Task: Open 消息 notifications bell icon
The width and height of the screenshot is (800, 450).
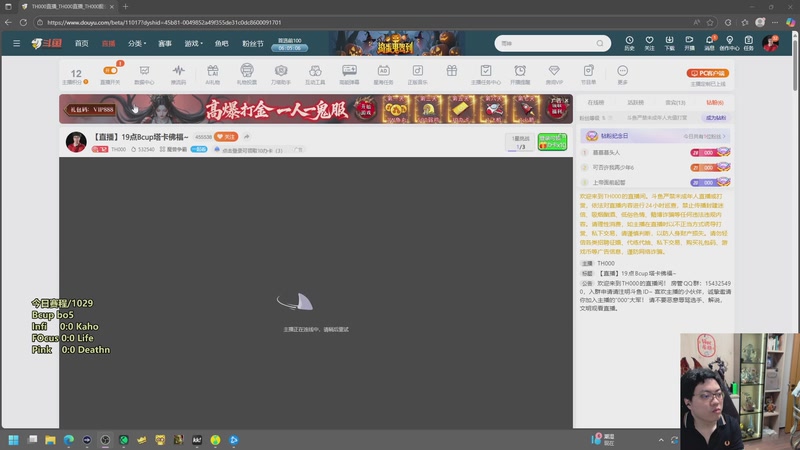Action: pyautogui.click(x=709, y=43)
